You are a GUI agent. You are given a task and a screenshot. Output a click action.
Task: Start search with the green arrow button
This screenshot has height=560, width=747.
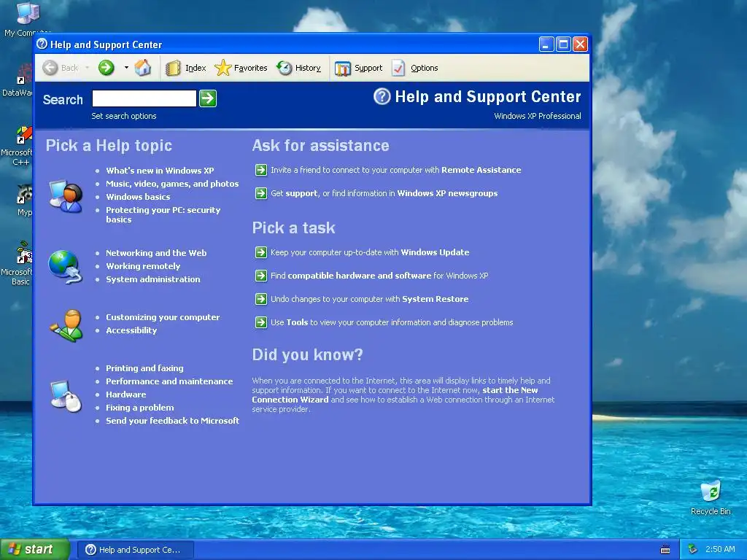click(x=208, y=98)
